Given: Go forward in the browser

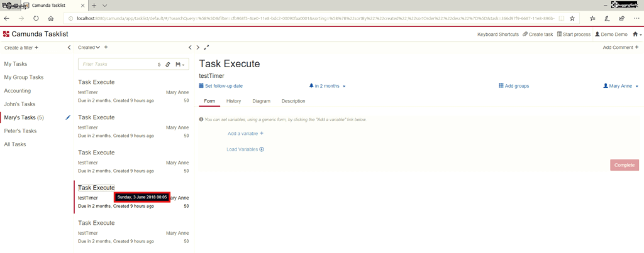Looking at the screenshot, I should click(x=21, y=18).
